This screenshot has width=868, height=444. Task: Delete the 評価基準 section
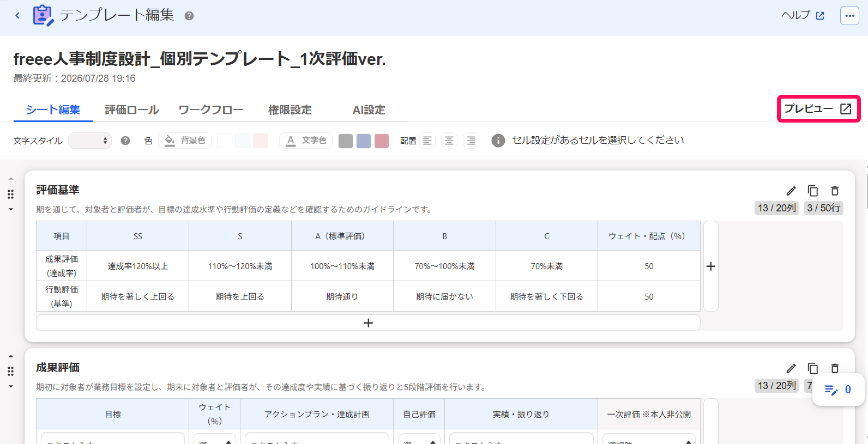click(x=835, y=191)
